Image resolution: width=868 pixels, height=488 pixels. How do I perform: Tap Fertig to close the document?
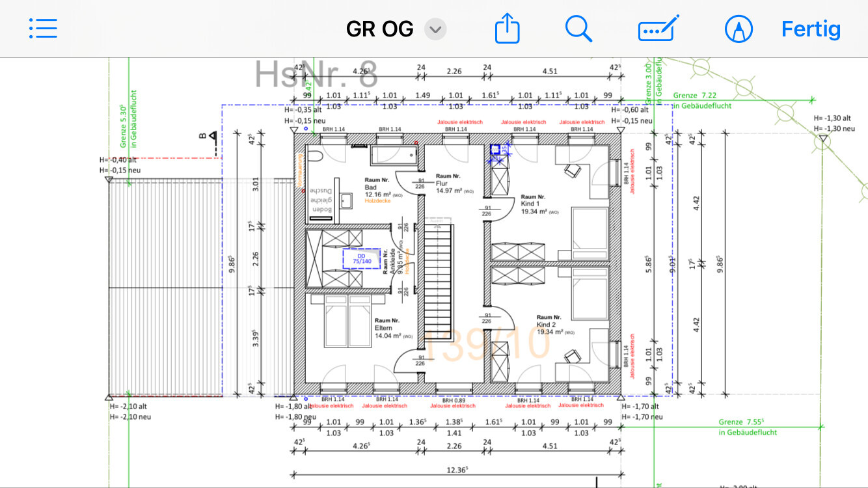[x=811, y=29]
